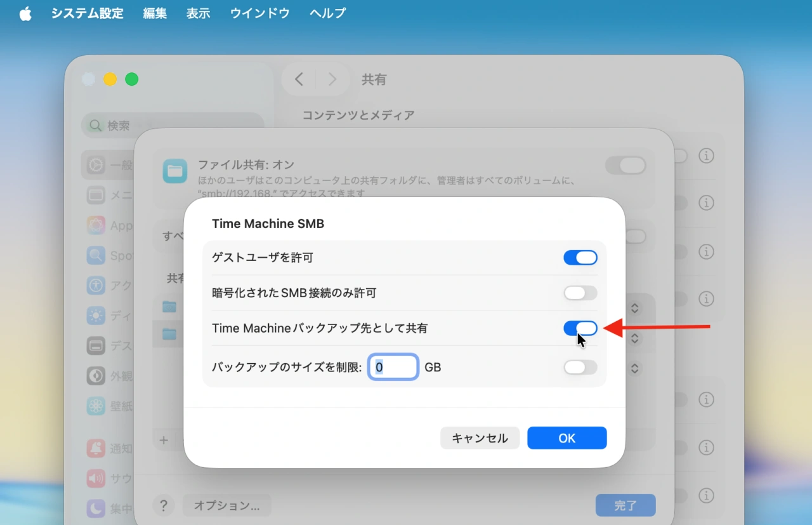
Task: Click the + icon to add a shared folder
Action: point(164,440)
